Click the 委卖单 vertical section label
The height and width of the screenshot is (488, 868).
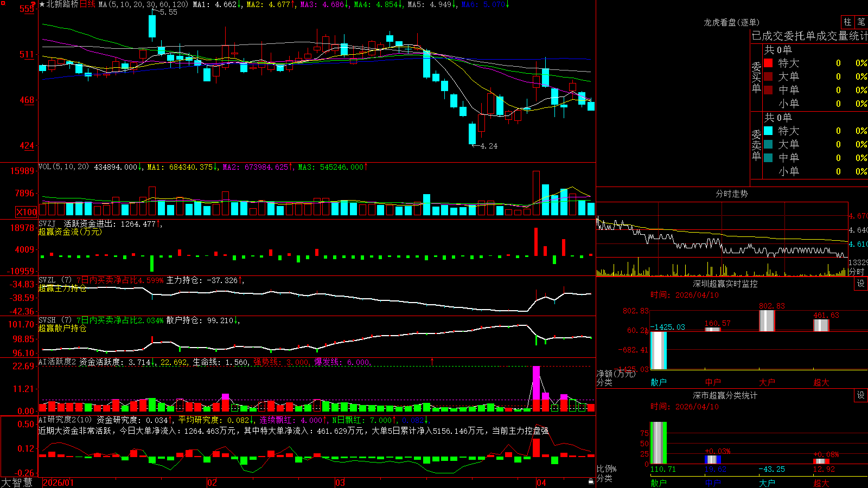point(756,145)
